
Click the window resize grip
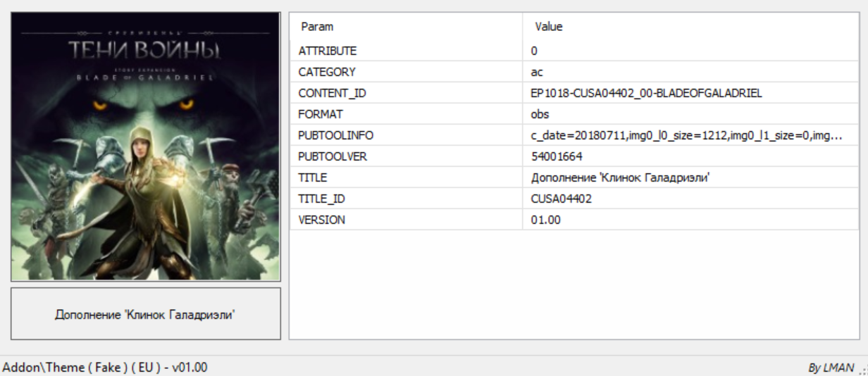tap(863, 370)
